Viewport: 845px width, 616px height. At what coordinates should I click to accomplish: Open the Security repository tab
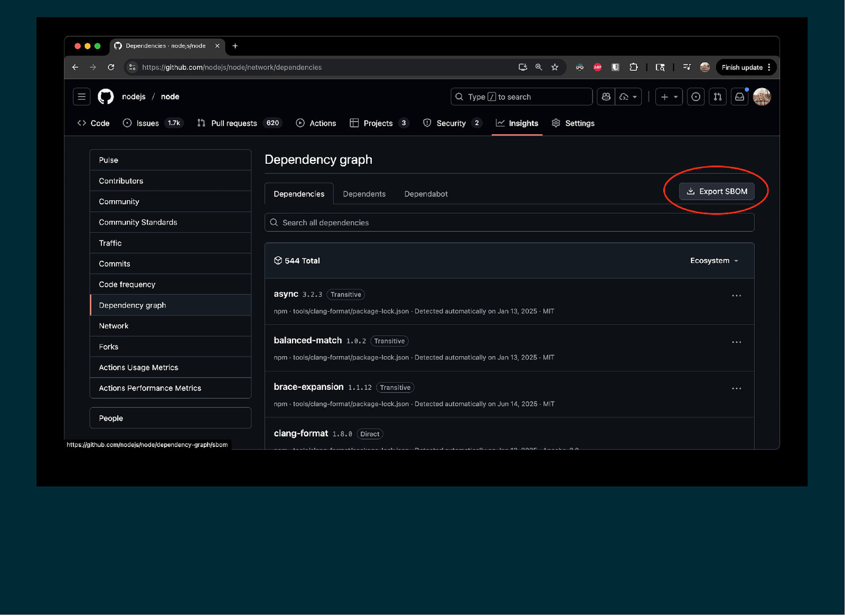452,123
